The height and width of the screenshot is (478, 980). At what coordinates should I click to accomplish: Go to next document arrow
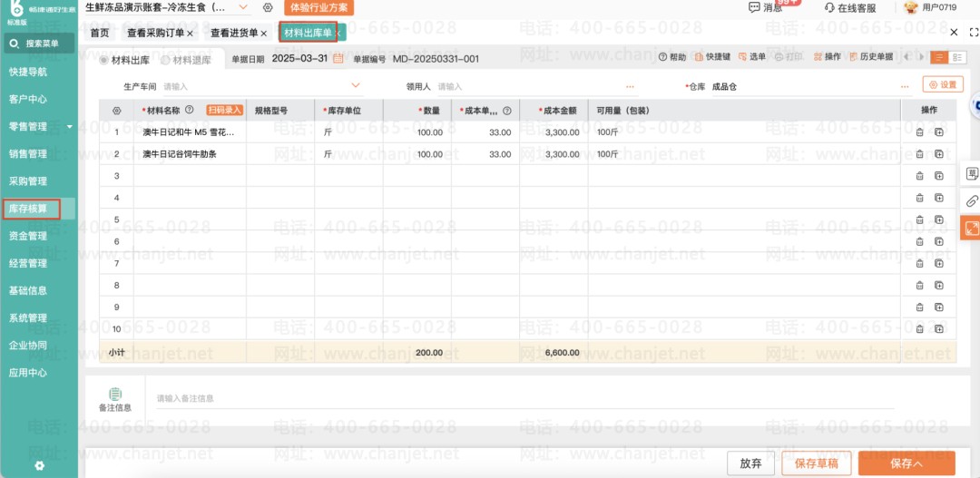(921, 57)
